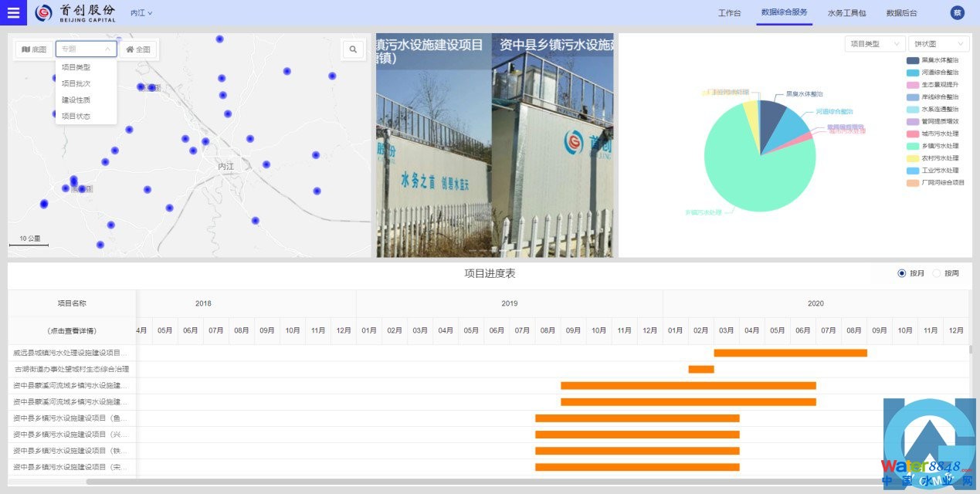
Task: Click the 黑臭水体整治 legend color swatch
Action: (912, 60)
